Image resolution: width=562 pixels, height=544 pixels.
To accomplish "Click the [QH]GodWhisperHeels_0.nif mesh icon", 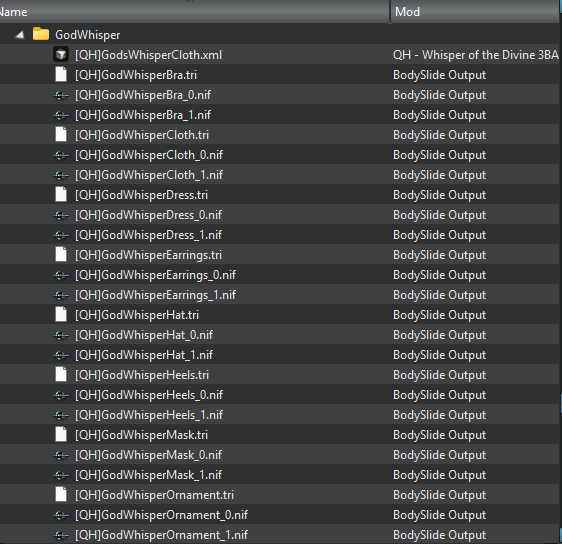I will [x=61, y=396].
